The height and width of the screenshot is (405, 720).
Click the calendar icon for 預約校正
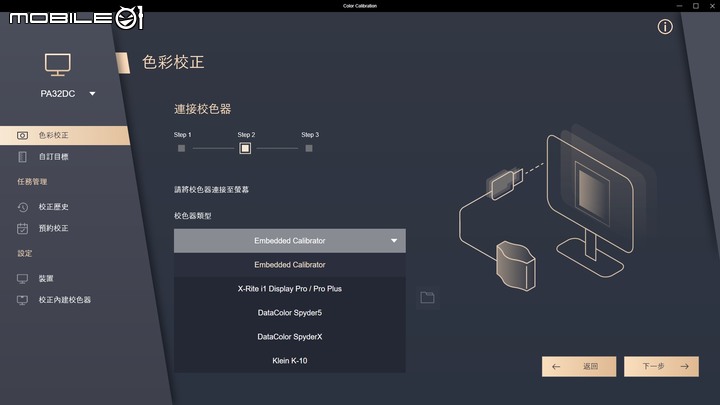(22, 228)
